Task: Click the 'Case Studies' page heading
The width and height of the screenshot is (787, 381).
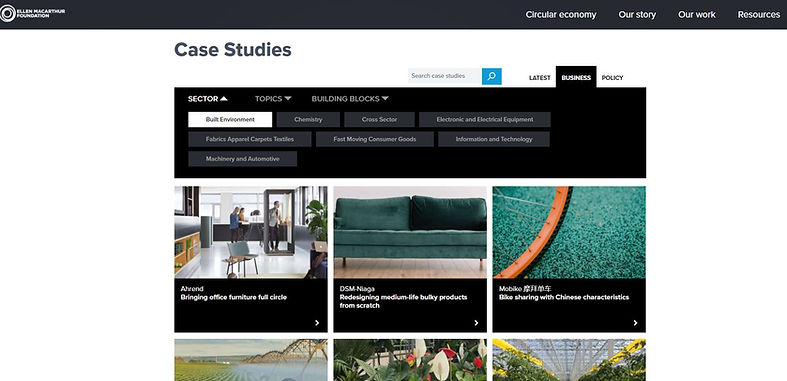Action: point(233,50)
